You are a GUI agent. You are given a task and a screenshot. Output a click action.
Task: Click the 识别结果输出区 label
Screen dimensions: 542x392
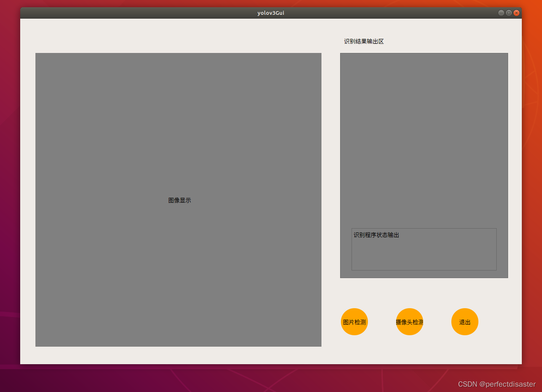pyautogui.click(x=364, y=42)
